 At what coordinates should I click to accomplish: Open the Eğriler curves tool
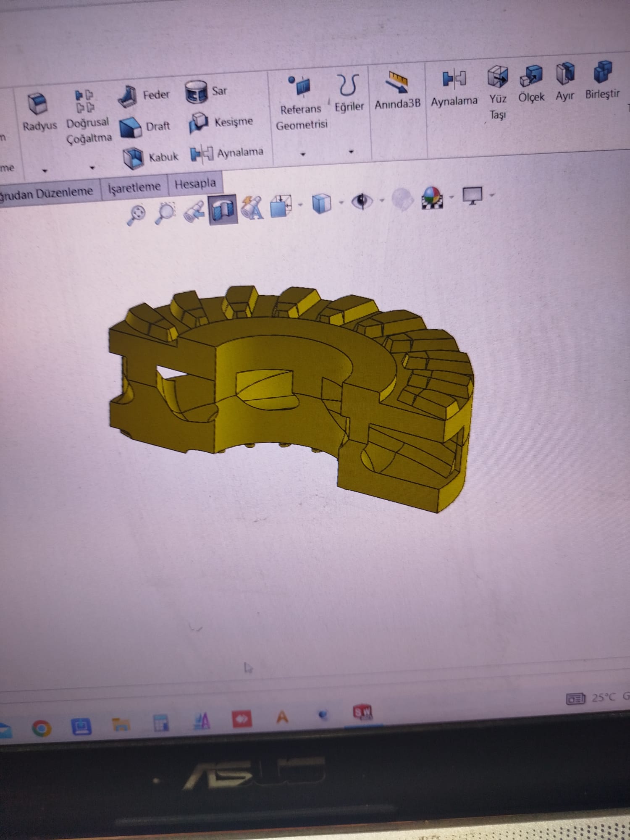[x=349, y=93]
